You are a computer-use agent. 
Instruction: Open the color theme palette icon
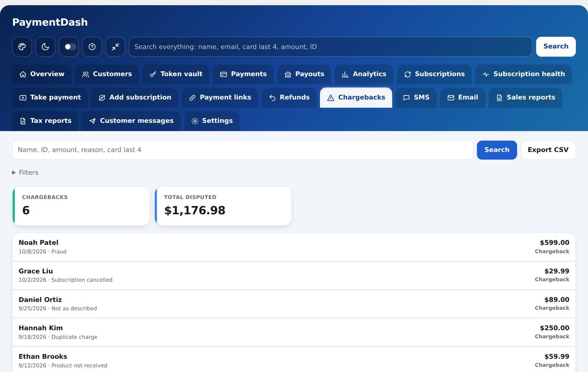coord(22,47)
